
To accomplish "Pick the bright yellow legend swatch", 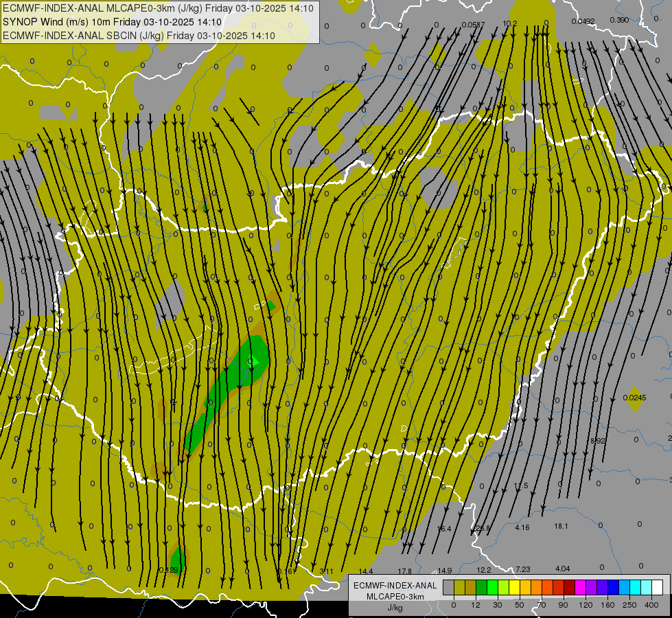I will pos(514,587).
